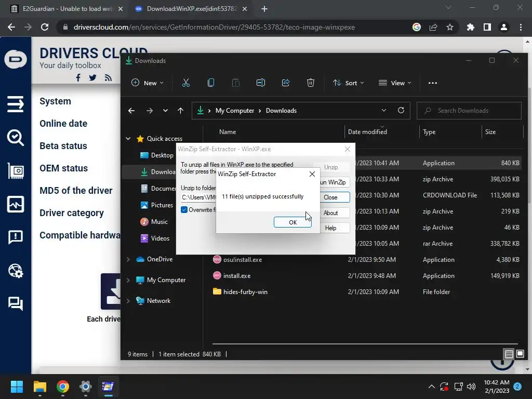Open the Chrome extensions puzzle icon
This screenshot has height=399, width=532.
point(470,27)
